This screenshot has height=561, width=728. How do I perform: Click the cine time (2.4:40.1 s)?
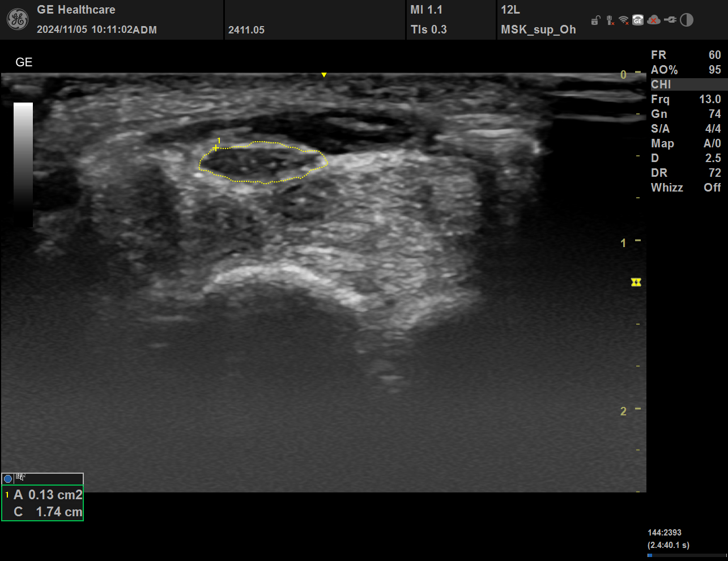pyautogui.click(x=669, y=545)
